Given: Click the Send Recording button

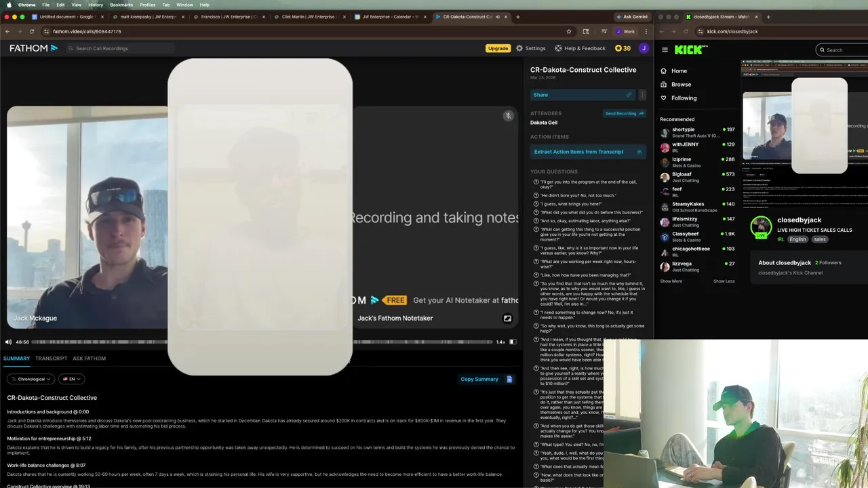Looking at the screenshot, I should (624, 113).
